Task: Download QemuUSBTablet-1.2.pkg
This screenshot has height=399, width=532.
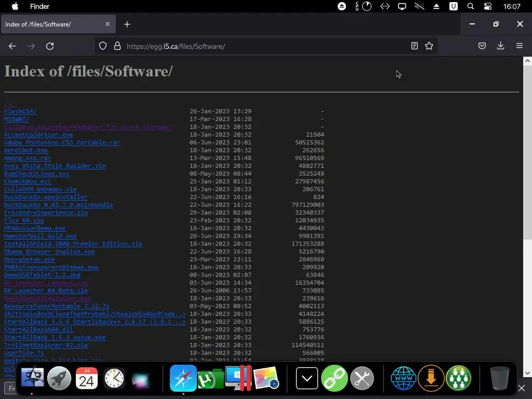Action: [42, 275]
